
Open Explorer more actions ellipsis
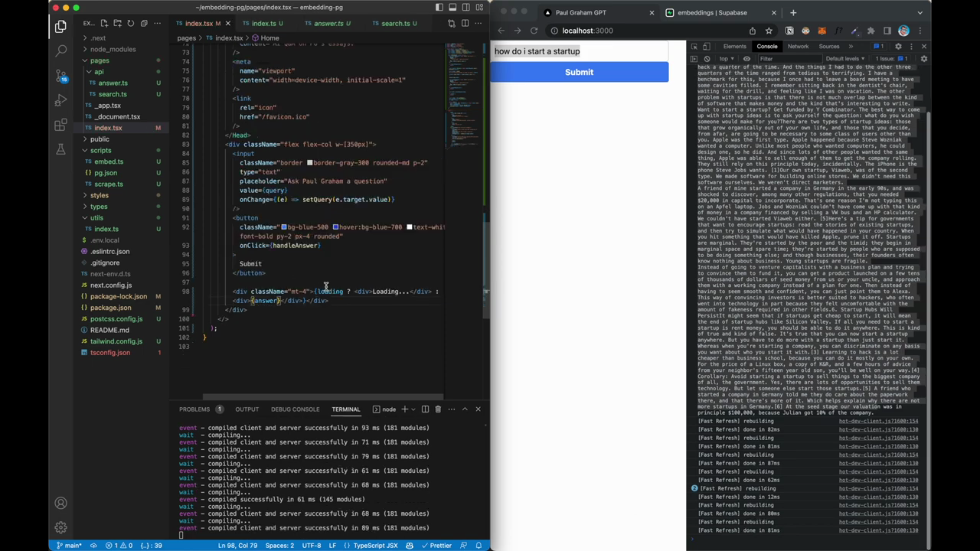157,24
